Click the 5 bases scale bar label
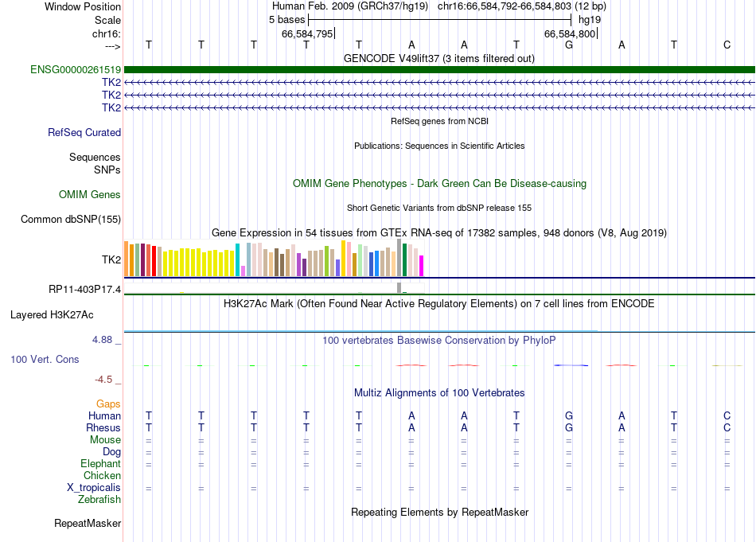Screen dimensions: 756x542 click(286, 20)
